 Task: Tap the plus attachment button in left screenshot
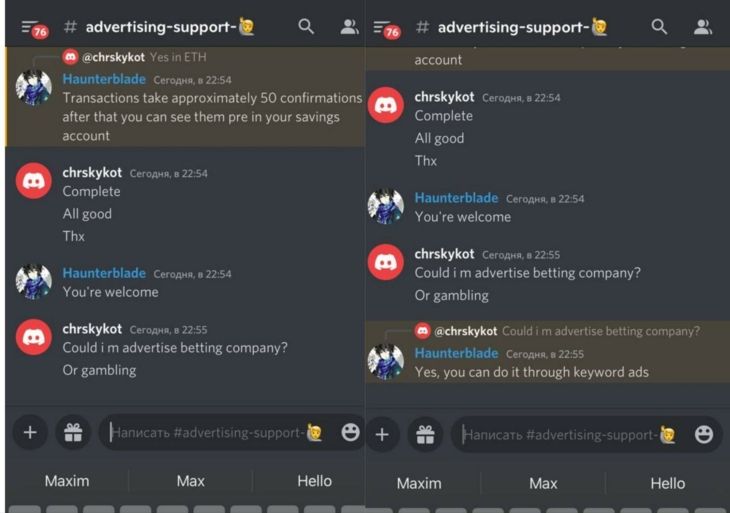30,432
